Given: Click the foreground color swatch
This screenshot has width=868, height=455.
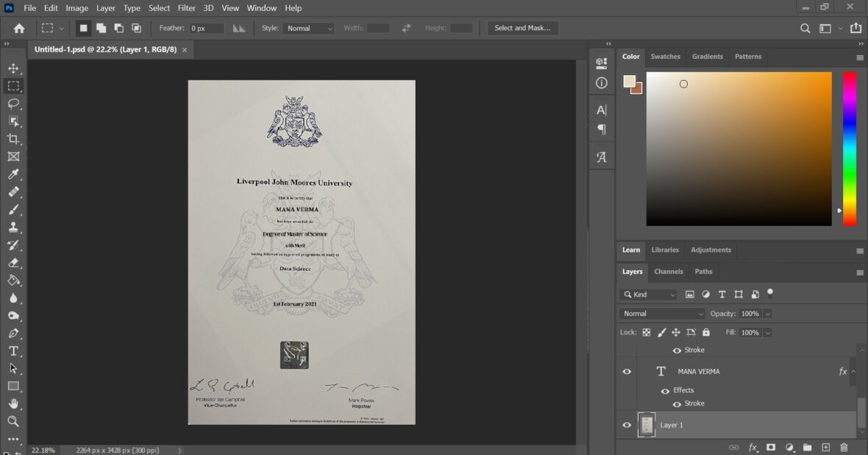Looking at the screenshot, I should [x=630, y=82].
